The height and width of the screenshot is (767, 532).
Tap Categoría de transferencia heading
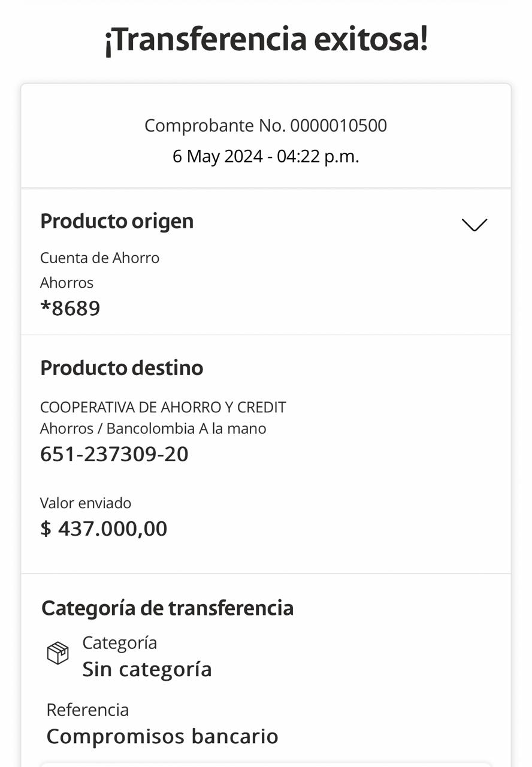(167, 608)
